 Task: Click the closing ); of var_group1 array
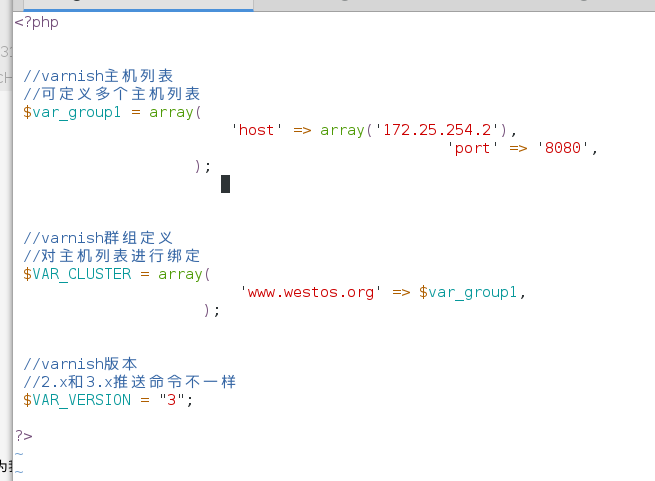[203, 166]
